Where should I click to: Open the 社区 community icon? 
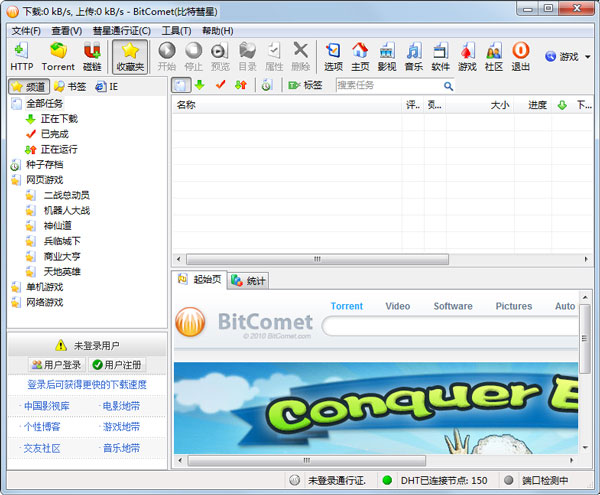point(493,56)
